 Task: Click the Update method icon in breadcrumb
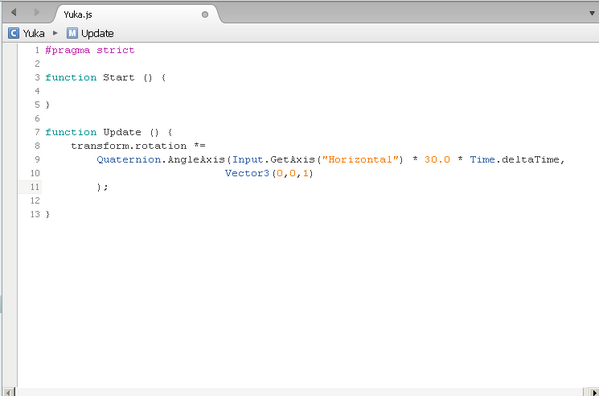[x=72, y=33]
